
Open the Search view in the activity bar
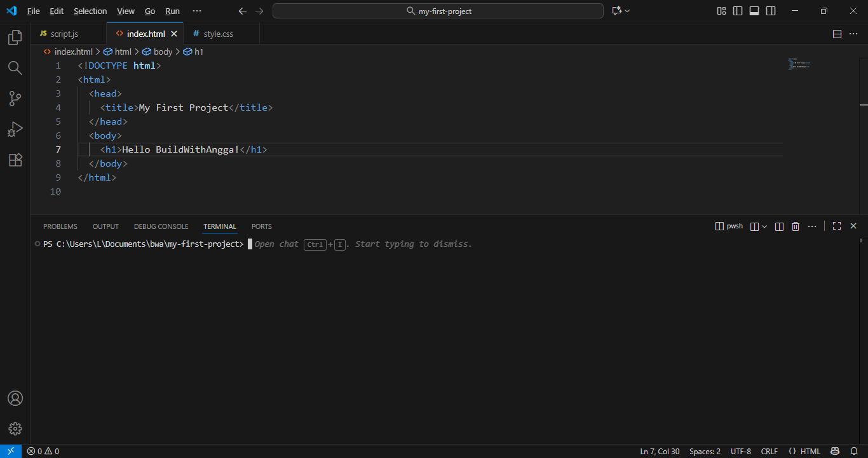coord(15,68)
